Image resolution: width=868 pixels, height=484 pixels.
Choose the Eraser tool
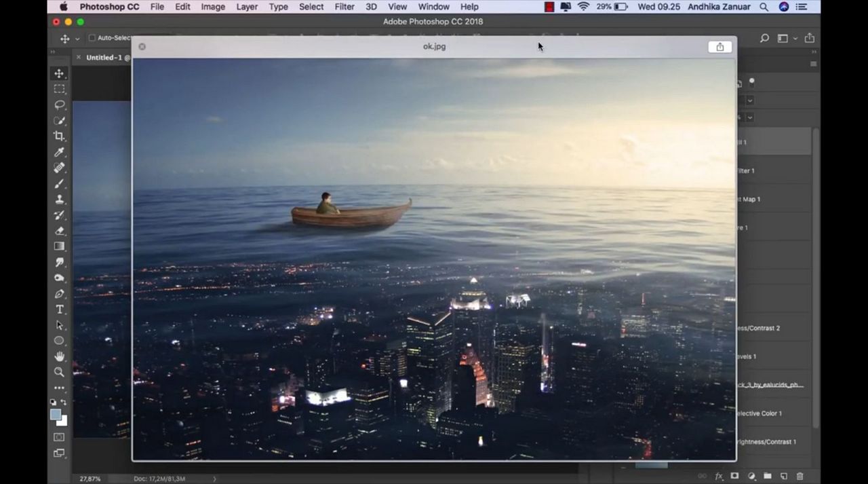pyautogui.click(x=60, y=231)
